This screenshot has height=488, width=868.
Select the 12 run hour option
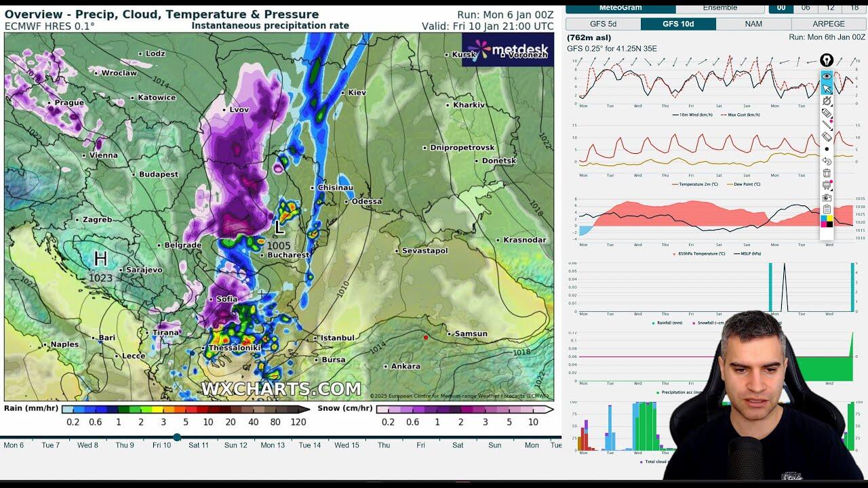(831, 7)
